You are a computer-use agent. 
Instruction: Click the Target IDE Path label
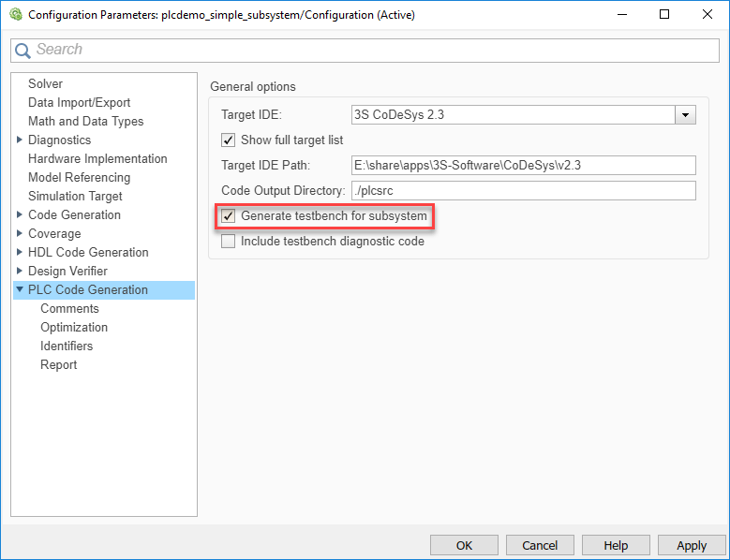click(266, 165)
